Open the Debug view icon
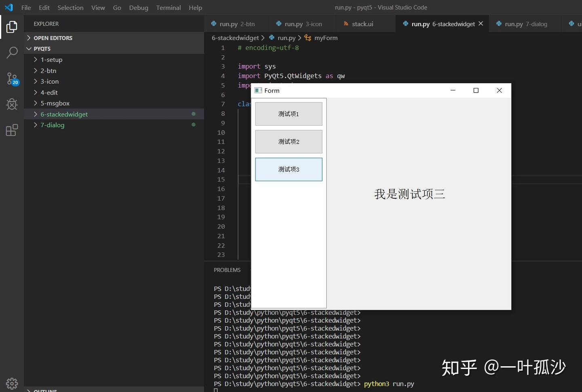Image resolution: width=582 pixels, height=392 pixels. pos(11,104)
